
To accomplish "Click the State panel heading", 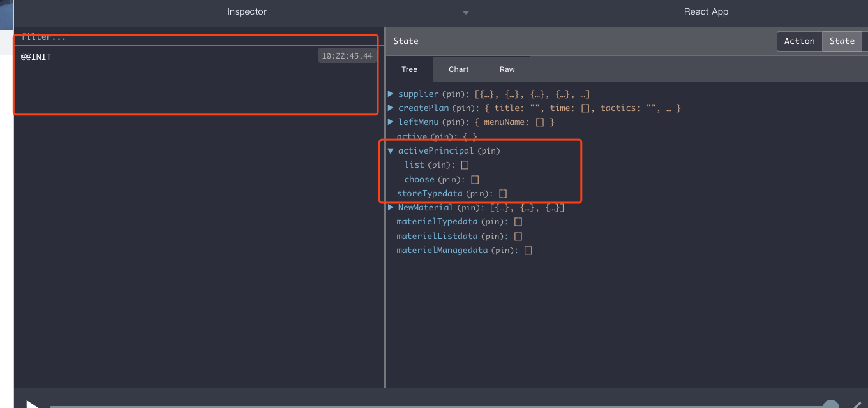I will click(x=406, y=41).
